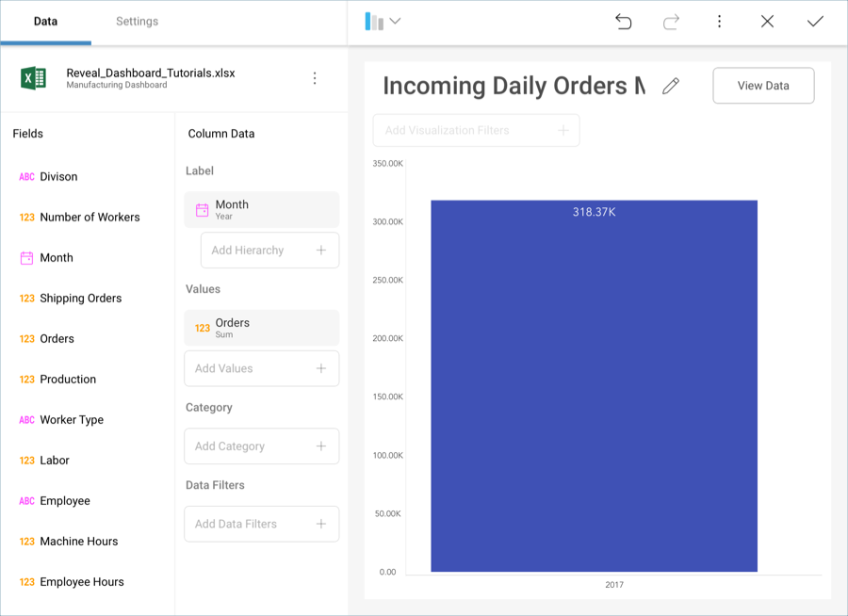Open the Orders Sum value item

click(x=261, y=328)
